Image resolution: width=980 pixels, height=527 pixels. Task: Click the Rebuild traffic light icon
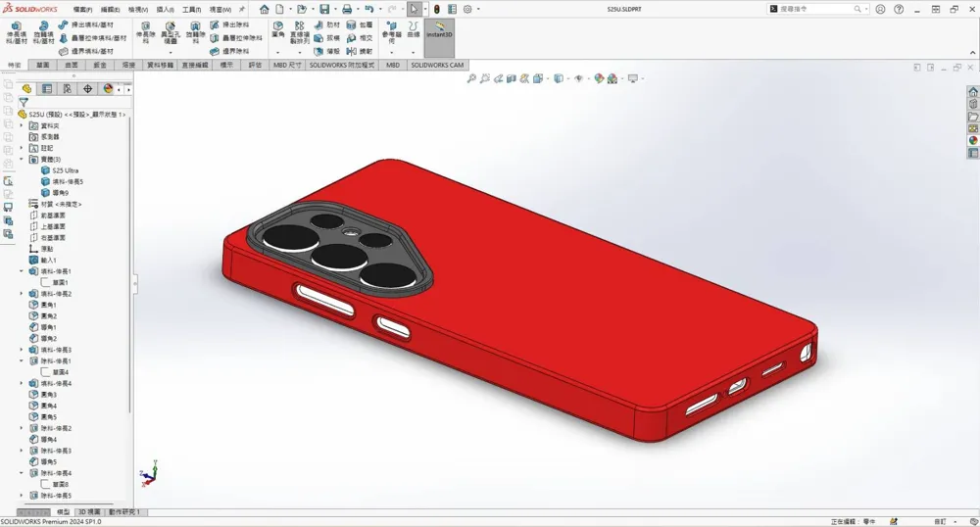(437, 10)
